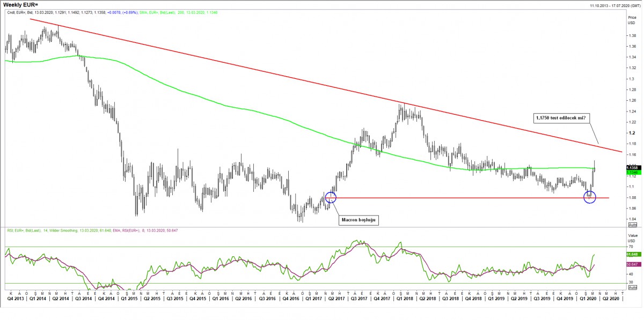Select the '1,1750 test edilecek mi?' text box
This screenshot has height=320, width=644.
tap(560, 116)
